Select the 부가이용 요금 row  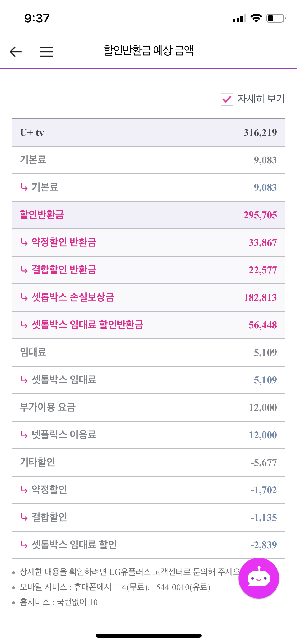148,407
